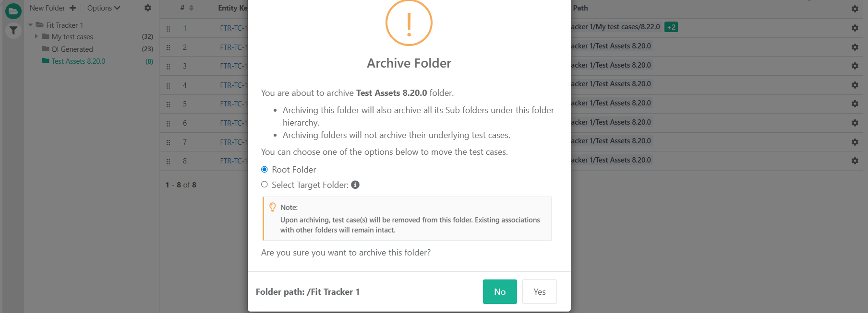Select the QI Generated folder
This screenshot has width=868, height=313.
pos(72,49)
